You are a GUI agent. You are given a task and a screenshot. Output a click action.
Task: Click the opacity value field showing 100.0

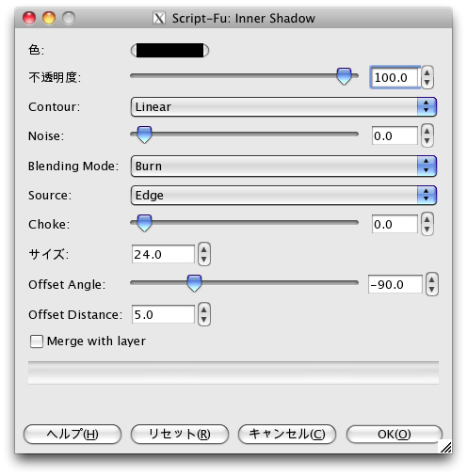point(395,77)
